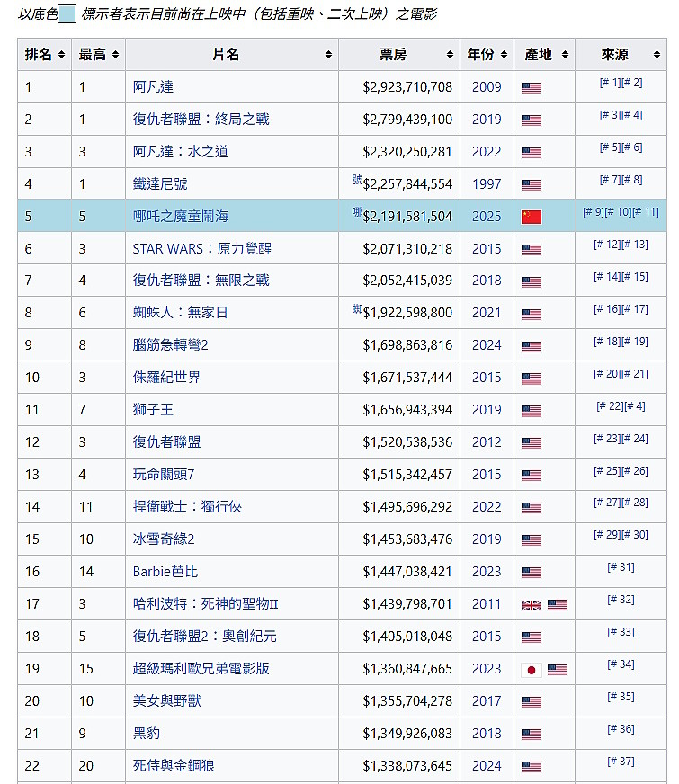Open the Barbie芭比 film link
Screen dimensions: 679x784
(165, 572)
